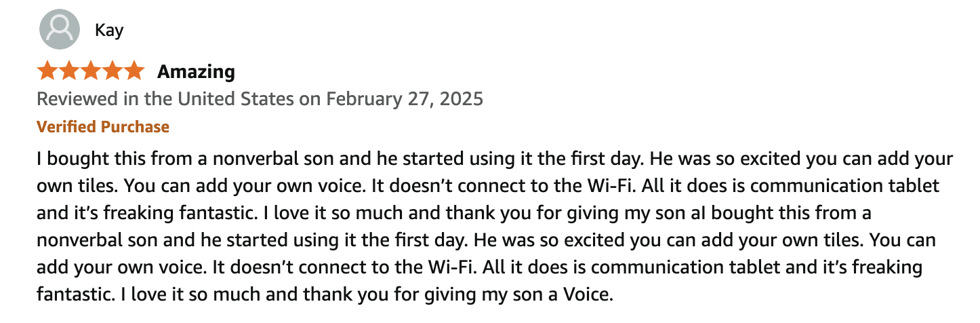
Task: Click Kay's profile avatar icon
Action: point(59,31)
